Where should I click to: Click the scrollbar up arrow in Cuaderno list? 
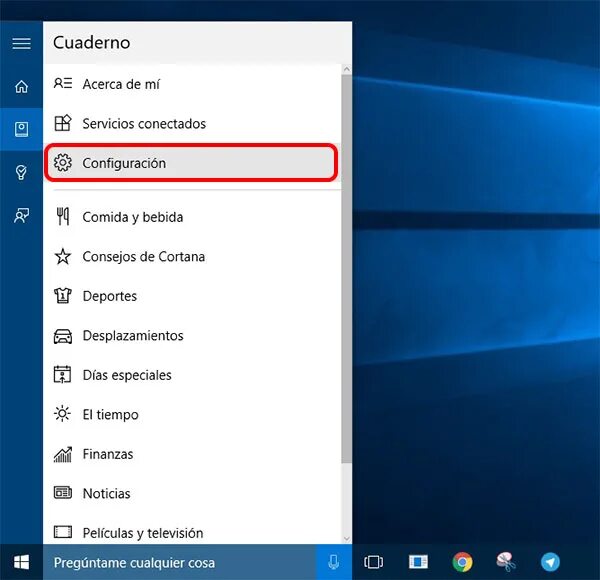347,69
